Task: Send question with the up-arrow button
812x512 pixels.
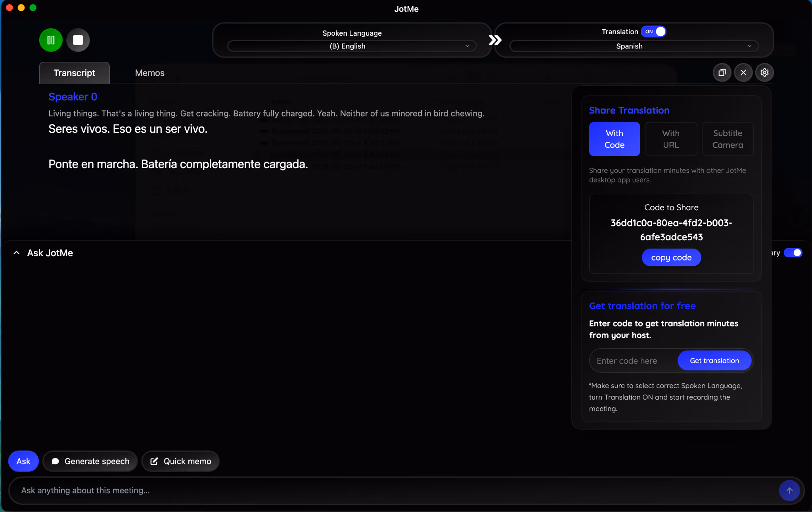Action: pyautogui.click(x=789, y=491)
